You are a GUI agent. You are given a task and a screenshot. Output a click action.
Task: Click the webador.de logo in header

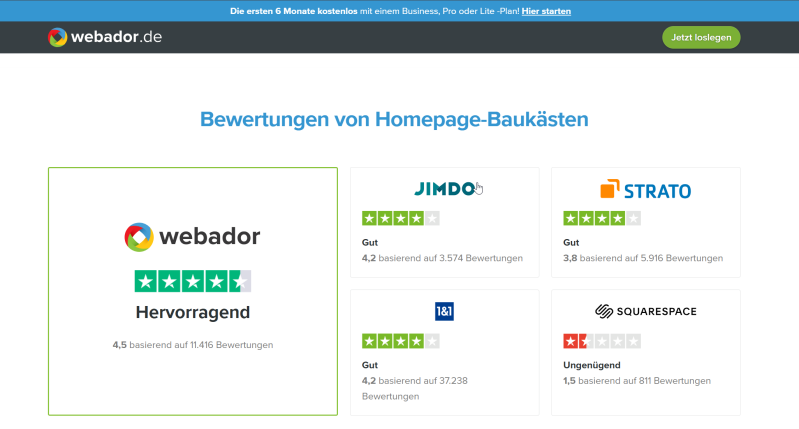(105, 37)
